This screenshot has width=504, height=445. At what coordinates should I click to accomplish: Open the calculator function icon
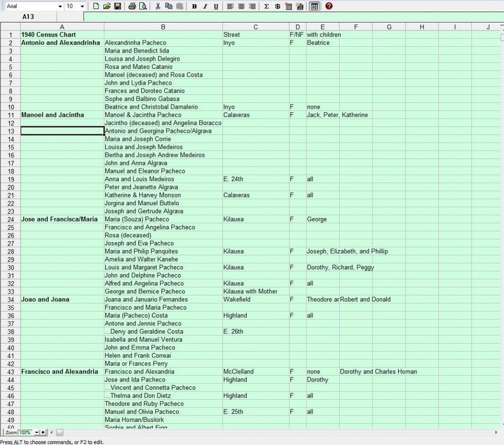pyautogui.click(x=288, y=6)
